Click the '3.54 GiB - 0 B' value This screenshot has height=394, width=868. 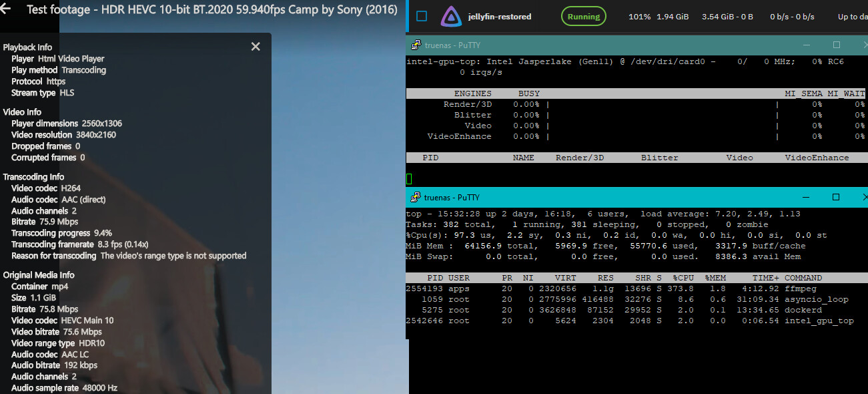coord(727,17)
